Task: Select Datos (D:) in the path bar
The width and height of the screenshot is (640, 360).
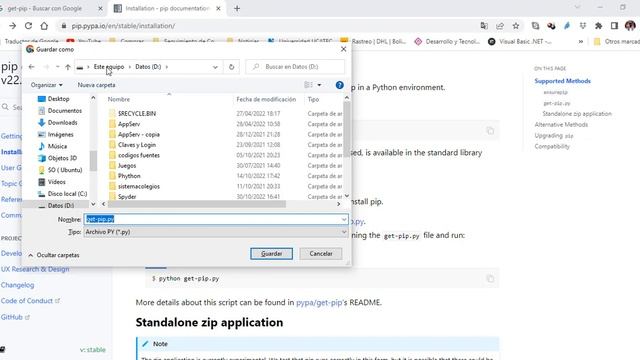Action: 148,67
